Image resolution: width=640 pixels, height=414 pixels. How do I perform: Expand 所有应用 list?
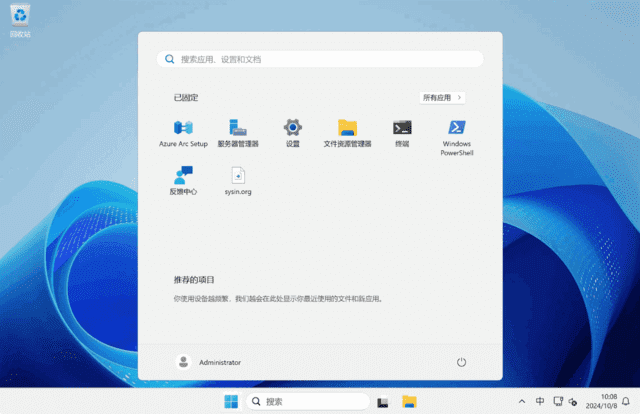pos(443,98)
